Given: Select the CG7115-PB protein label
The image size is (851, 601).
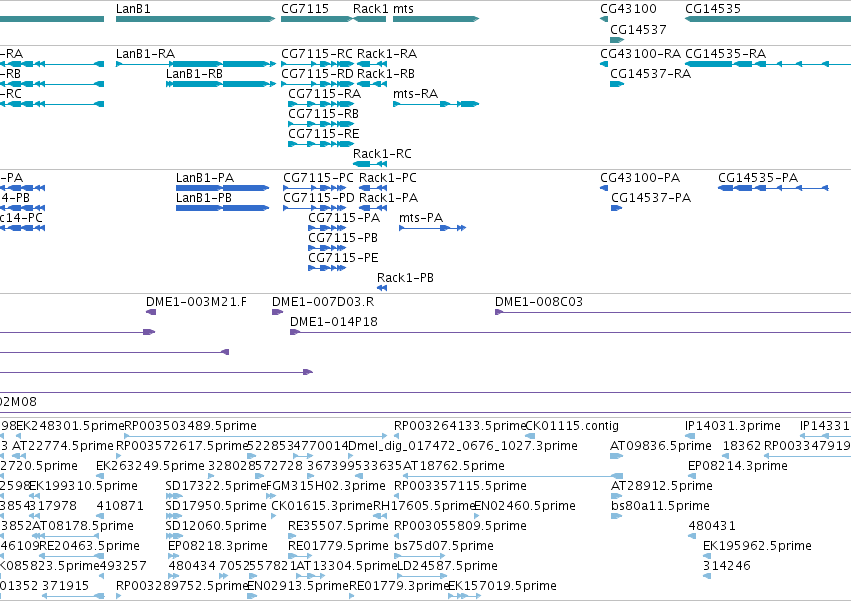Looking at the screenshot, I should [343, 238].
